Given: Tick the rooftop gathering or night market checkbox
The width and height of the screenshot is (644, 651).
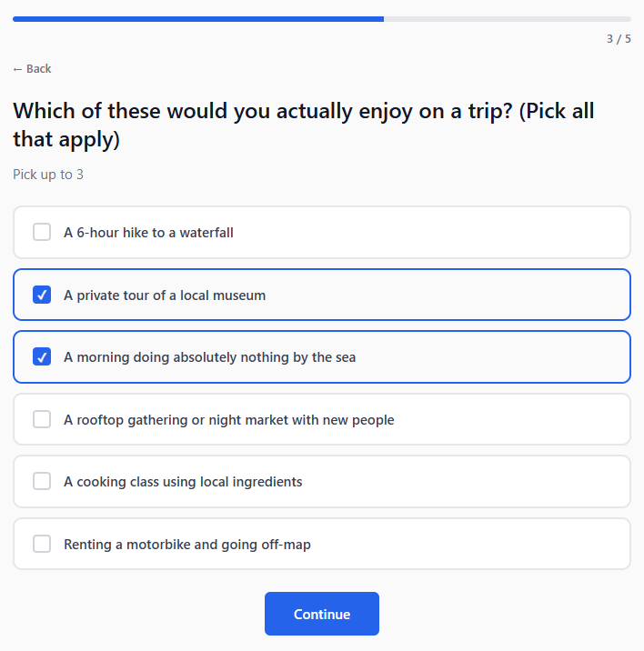Looking at the screenshot, I should tap(42, 419).
